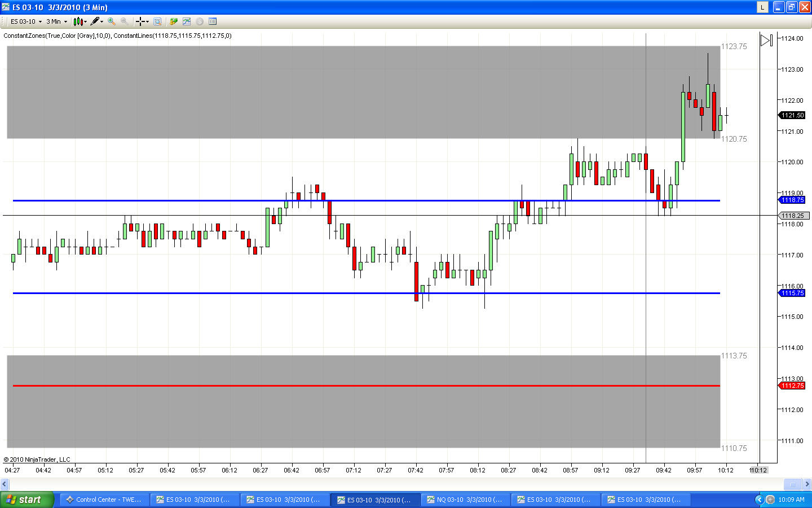Click the grayed strategies dollar icon
This screenshot has height=508, width=812.
point(200,21)
